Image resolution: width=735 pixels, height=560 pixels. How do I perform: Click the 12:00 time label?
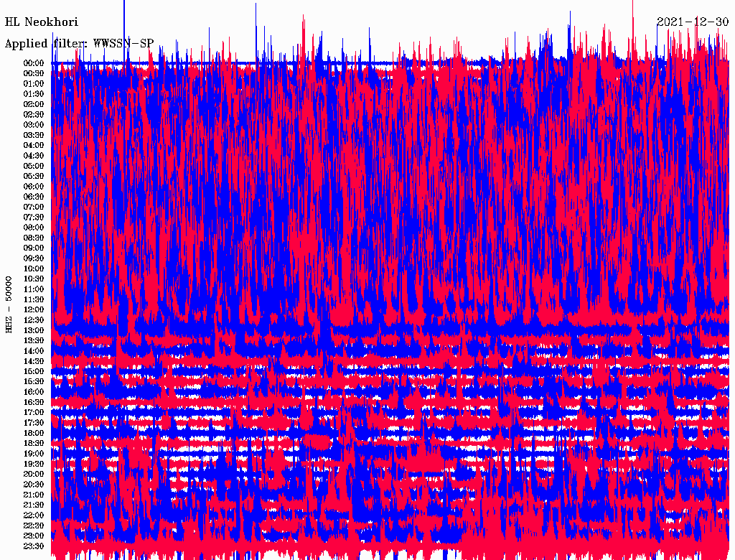[34, 310]
